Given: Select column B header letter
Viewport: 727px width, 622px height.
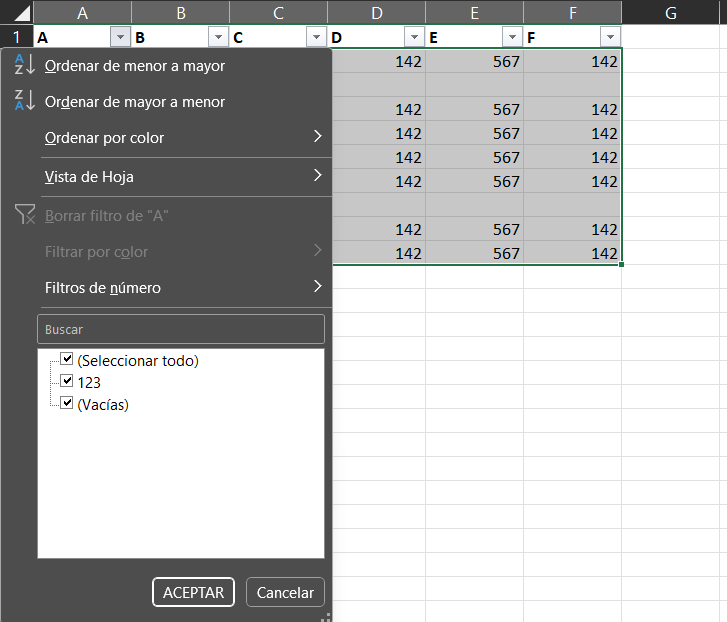Looking at the screenshot, I should pos(181,13).
